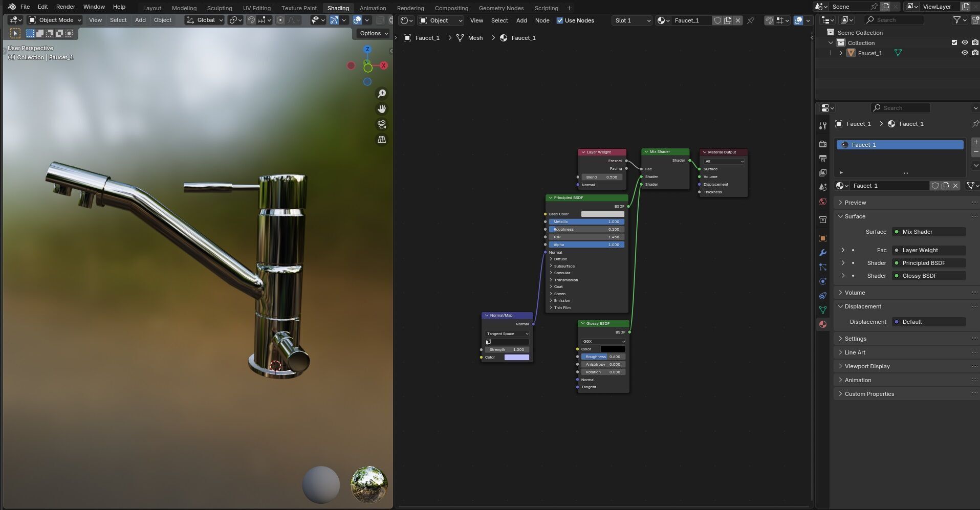Screen dimensions: 980x510
Task: Expand the Preview panel
Action: tap(906, 203)
